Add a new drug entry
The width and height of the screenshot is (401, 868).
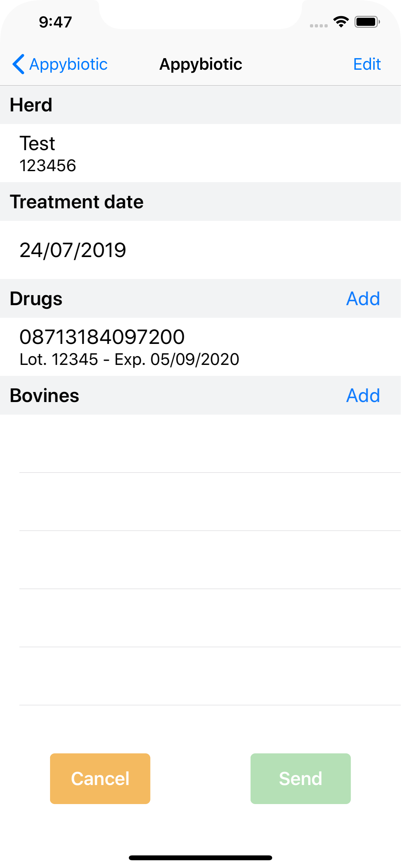363,299
